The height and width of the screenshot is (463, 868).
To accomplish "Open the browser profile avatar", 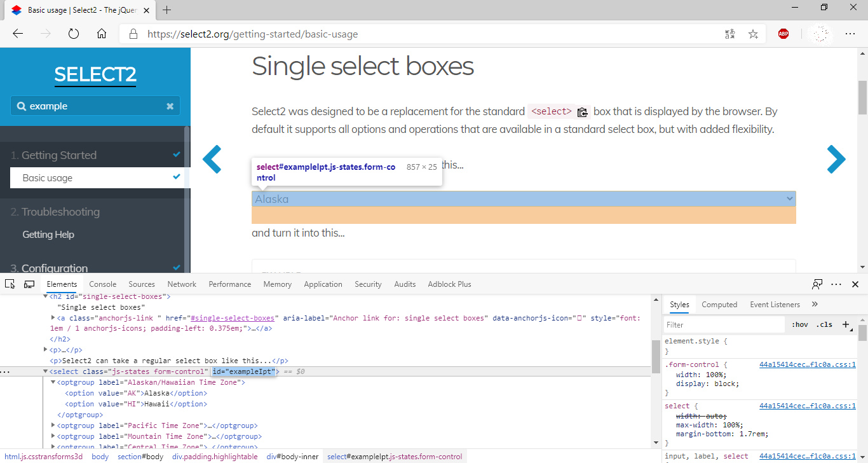I will click(x=822, y=34).
